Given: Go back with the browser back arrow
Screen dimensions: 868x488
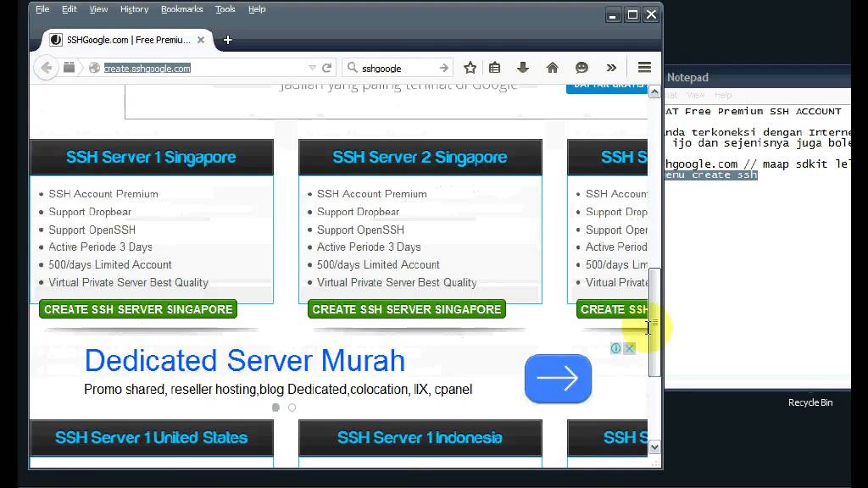Looking at the screenshot, I should click(47, 68).
